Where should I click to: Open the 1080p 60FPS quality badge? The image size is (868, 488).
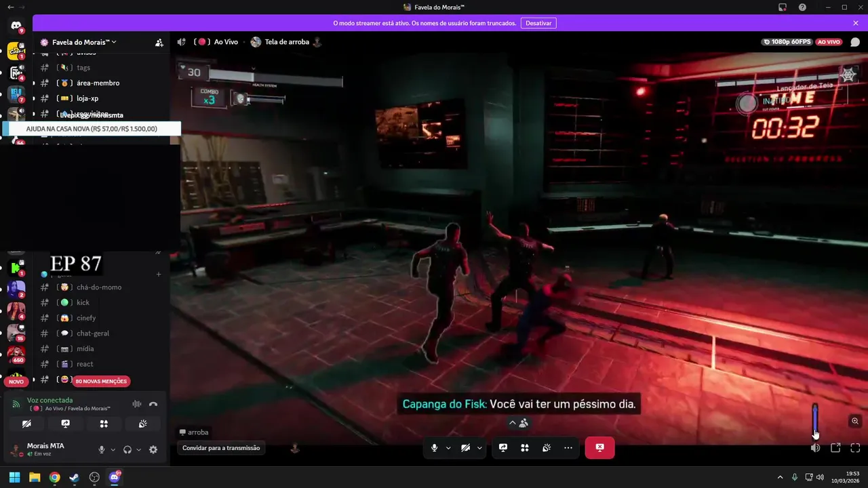(x=787, y=42)
